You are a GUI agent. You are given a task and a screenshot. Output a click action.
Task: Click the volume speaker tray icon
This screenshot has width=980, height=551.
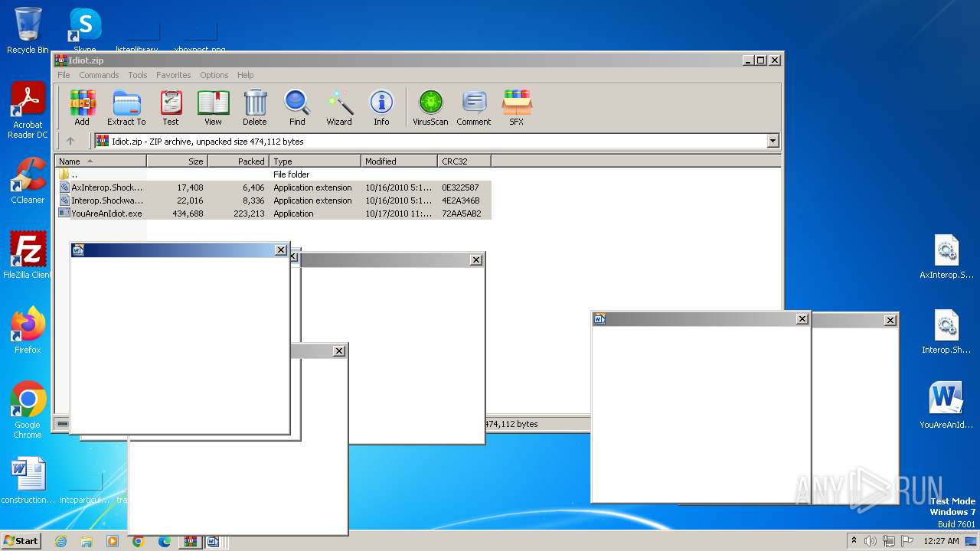pos(870,541)
